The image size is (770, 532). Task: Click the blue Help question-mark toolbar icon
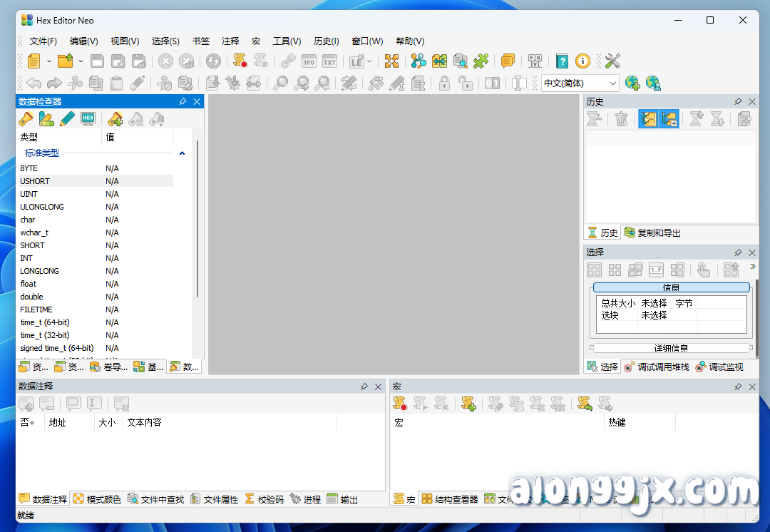coord(562,61)
